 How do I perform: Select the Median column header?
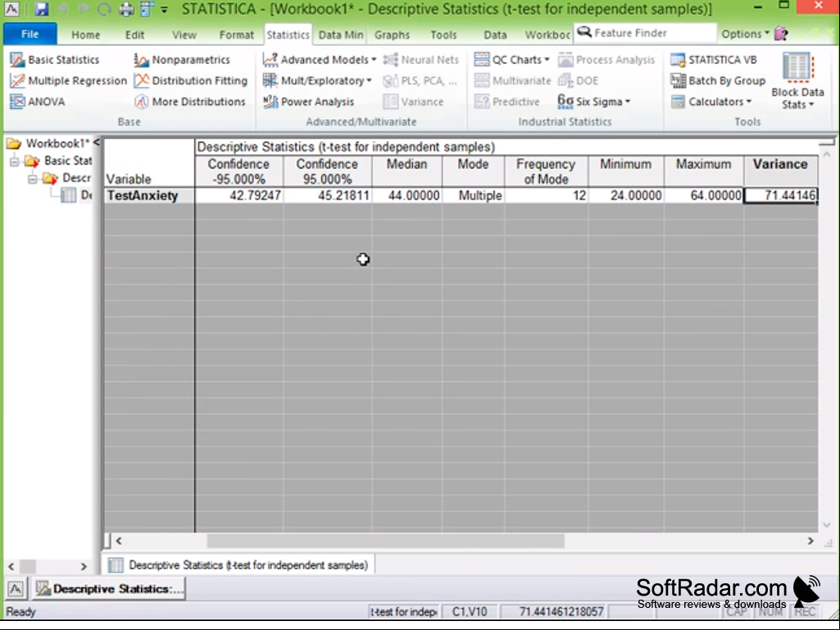[406, 171]
